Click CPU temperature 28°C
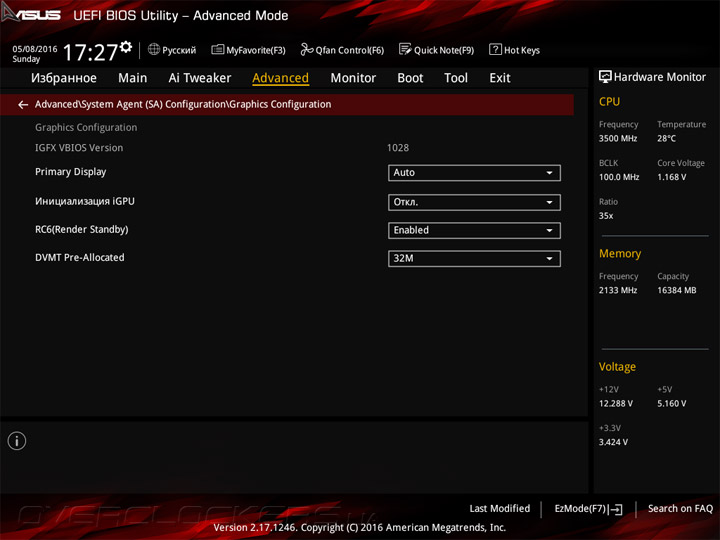The image size is (720, 540). coord(666,138)
